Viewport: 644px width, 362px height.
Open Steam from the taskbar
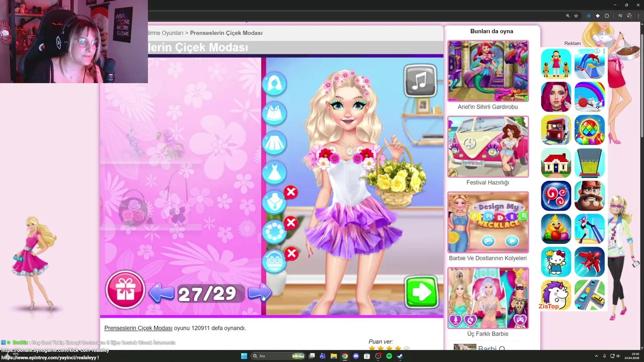[x=400, y=356]
